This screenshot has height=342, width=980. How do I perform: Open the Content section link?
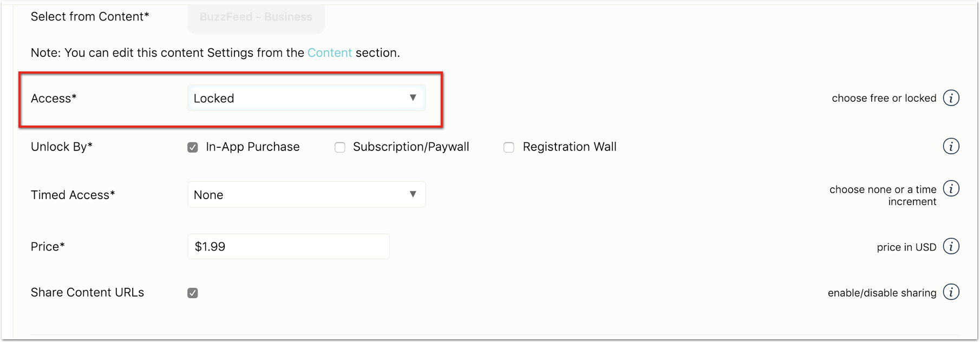[330, 52]
